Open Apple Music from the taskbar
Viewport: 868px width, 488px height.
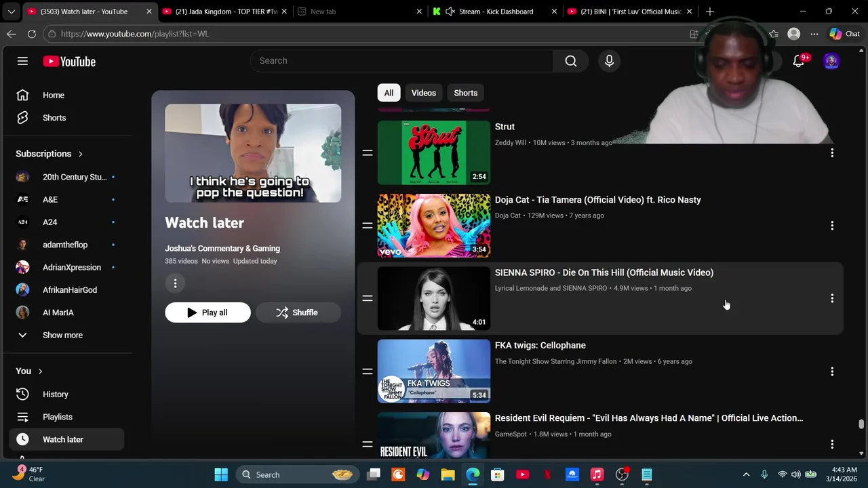597,474
